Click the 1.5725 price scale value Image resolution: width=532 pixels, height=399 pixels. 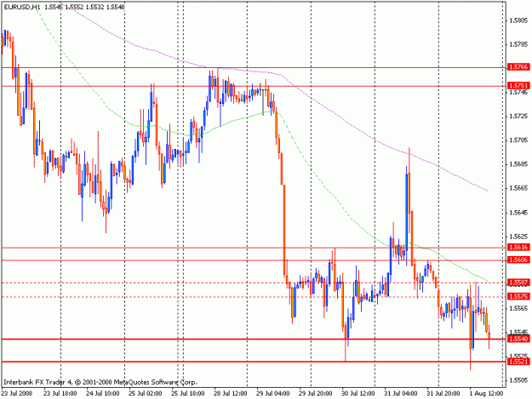click(x=518, y=117)
